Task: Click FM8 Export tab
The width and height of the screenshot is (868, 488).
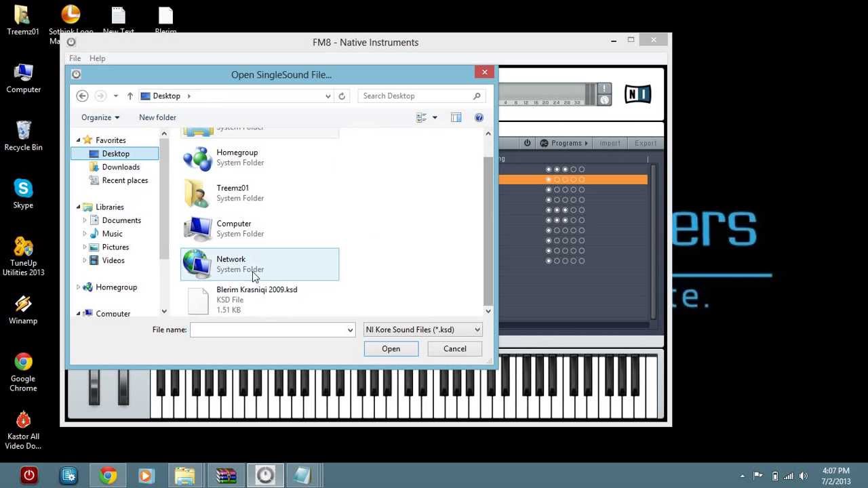Action: pyautogui.click(x=645, y=143)
